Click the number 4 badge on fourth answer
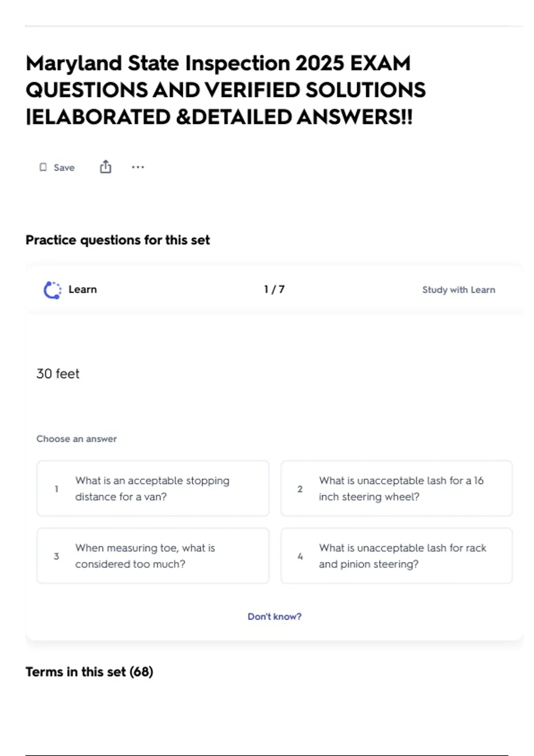This screenshot has height=756, width=534. pyautogui.click(x=300, y=556)
